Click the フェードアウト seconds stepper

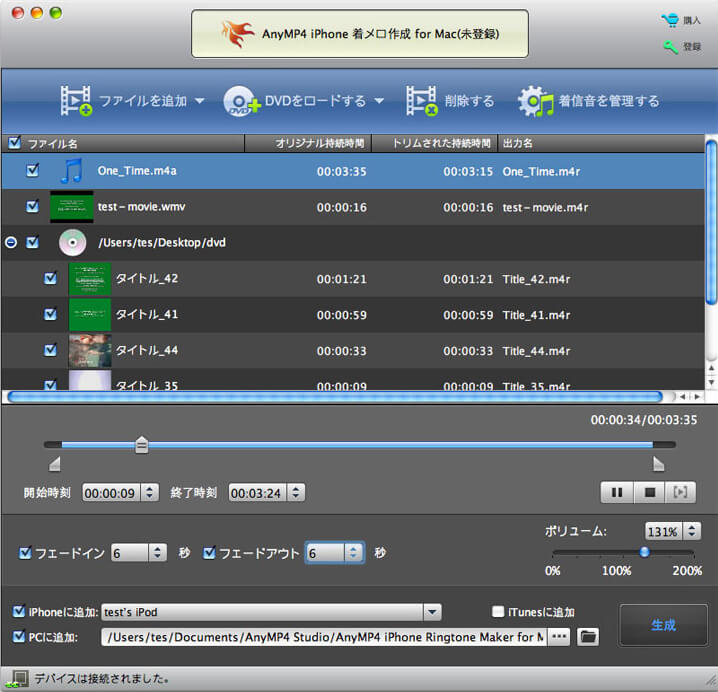353,553
